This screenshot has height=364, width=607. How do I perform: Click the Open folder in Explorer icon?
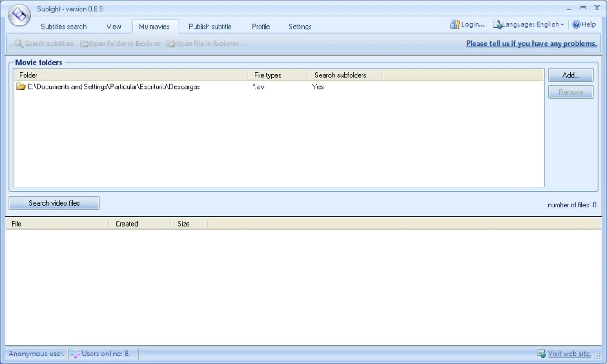84,44
